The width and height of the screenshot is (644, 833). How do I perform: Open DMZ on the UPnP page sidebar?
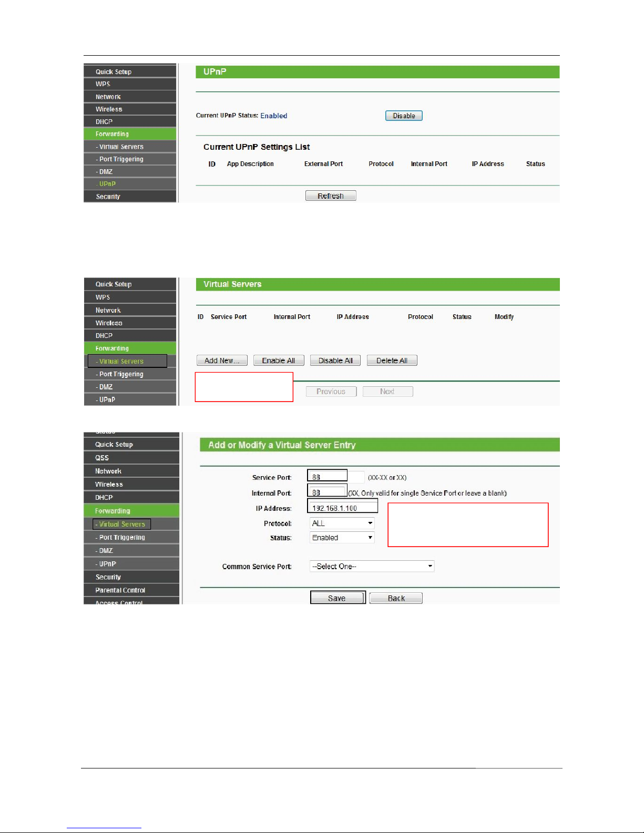point(130,171)
